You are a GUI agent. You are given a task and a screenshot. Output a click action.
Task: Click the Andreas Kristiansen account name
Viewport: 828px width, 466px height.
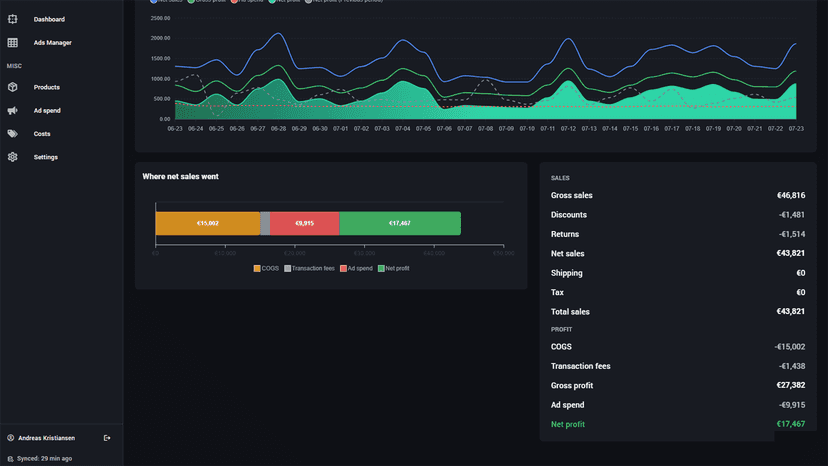[x=46, y=438]
